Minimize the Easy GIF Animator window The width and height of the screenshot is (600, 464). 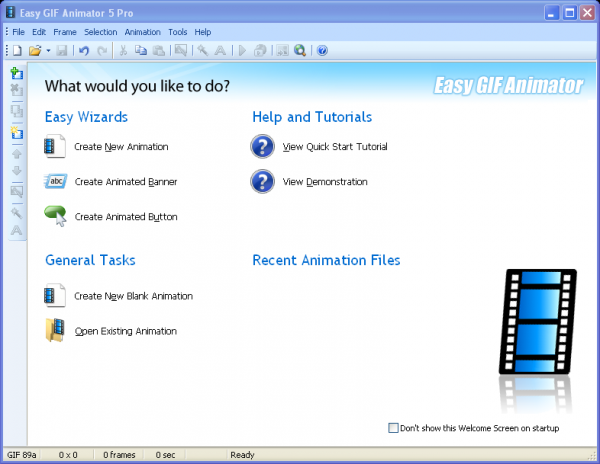(551, 13)
